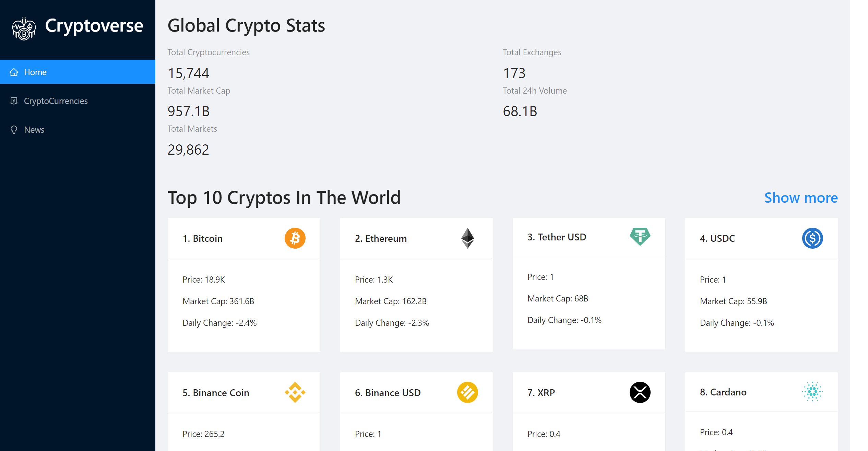Open the 2. Ethereum card title

[x=381, y=238]
